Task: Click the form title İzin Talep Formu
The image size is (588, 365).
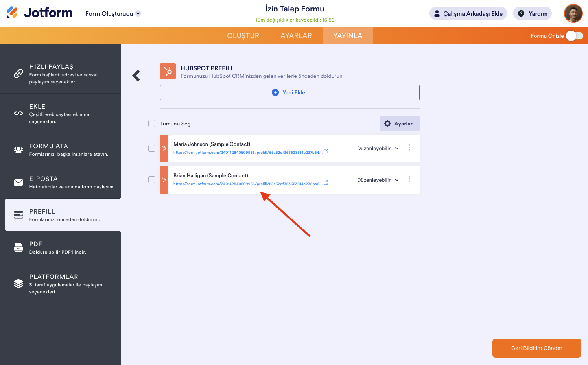Action: (x=295, y=9)
